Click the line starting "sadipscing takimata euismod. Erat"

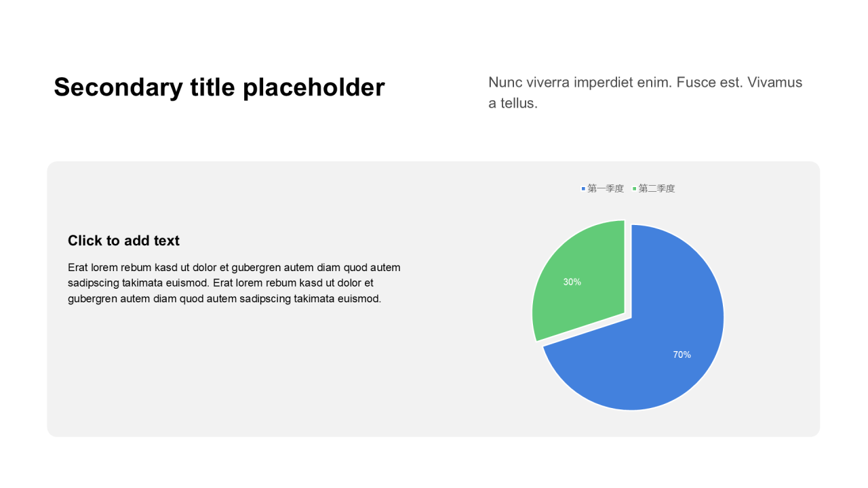coord(220,283)
